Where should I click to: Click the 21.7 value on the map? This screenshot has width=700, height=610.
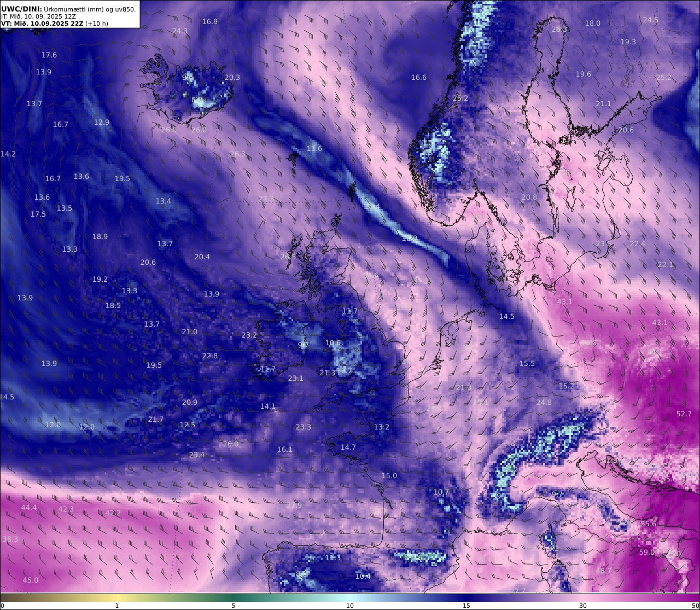point(156,419)
